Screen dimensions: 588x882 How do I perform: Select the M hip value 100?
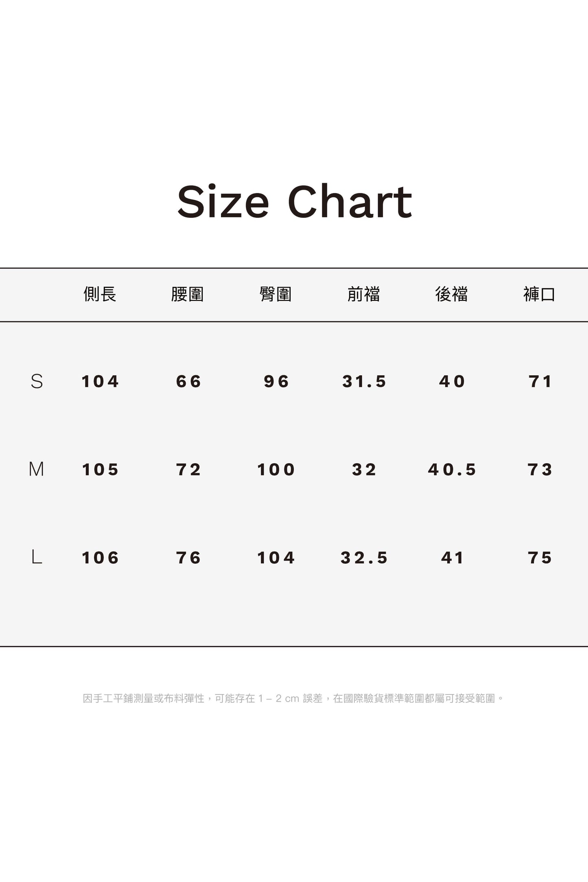(x=276, y=470)
